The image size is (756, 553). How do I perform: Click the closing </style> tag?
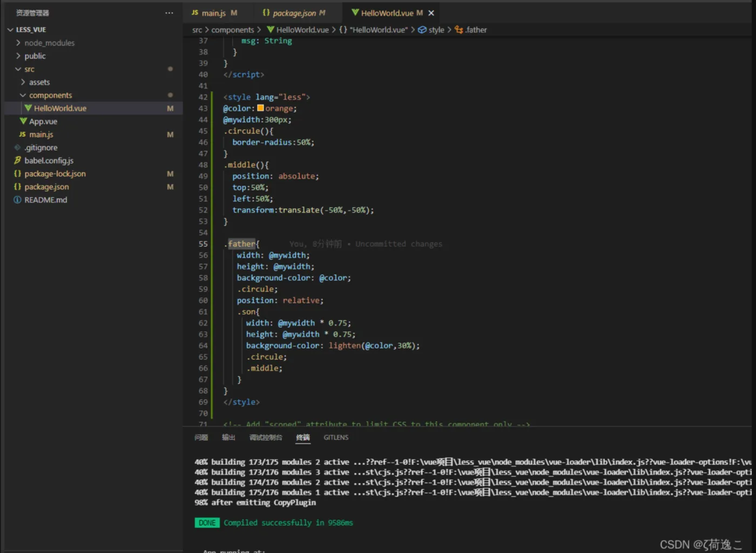pos(241,402)
